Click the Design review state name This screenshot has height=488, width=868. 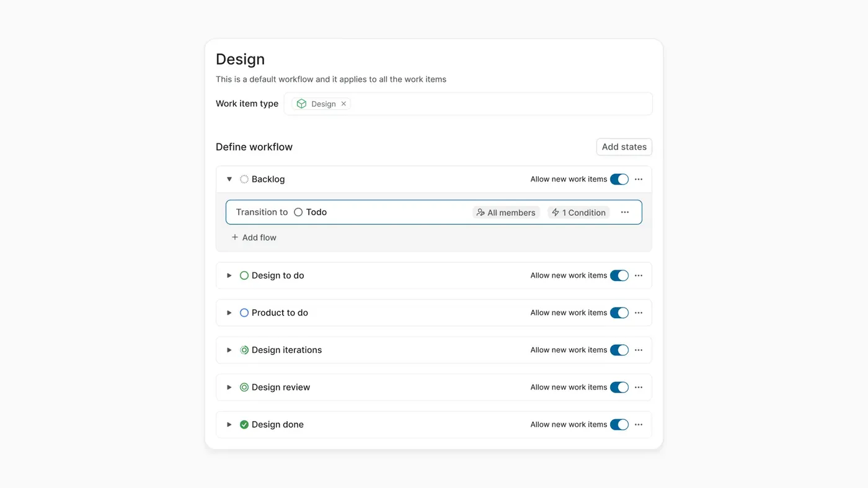pyautogui.click(x=281, y=387)
